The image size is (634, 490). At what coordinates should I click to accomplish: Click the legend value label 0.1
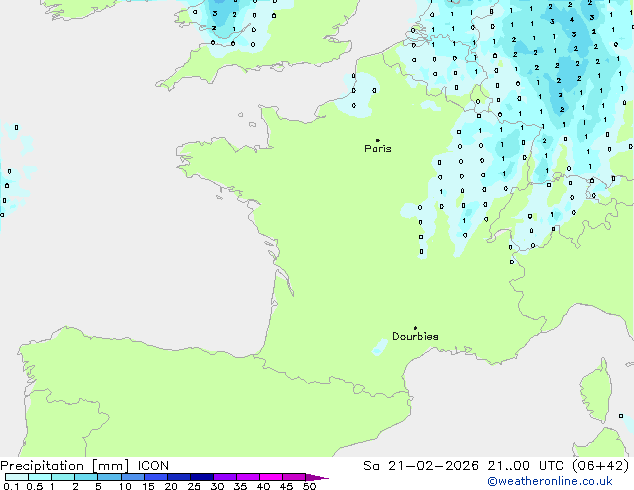[x=11, y=486]
